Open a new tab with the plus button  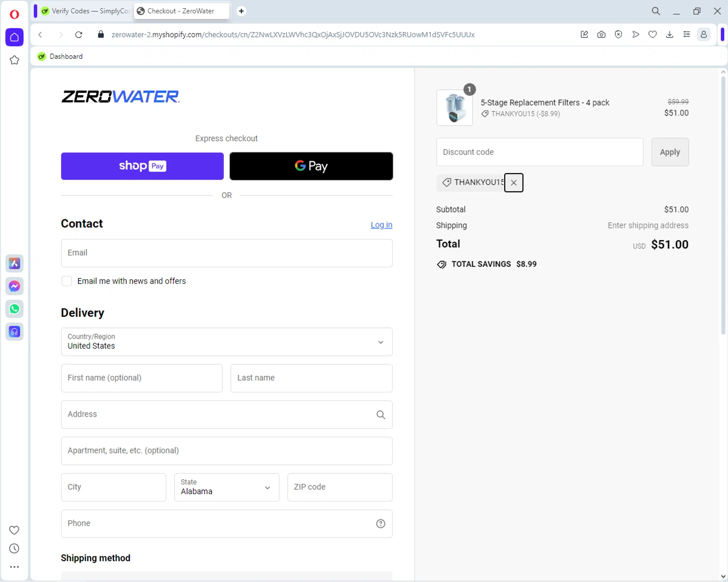[x=241, y=11]
